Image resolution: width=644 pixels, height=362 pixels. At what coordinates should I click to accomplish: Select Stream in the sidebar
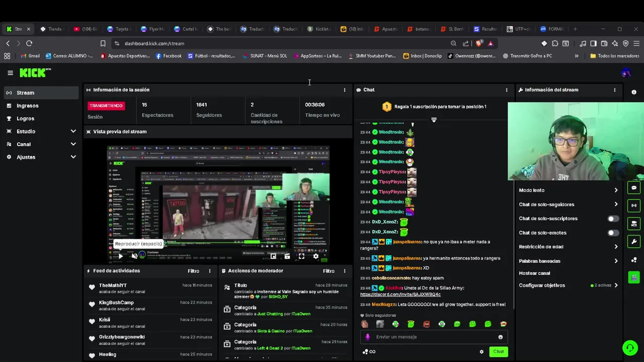click(41, 93)
